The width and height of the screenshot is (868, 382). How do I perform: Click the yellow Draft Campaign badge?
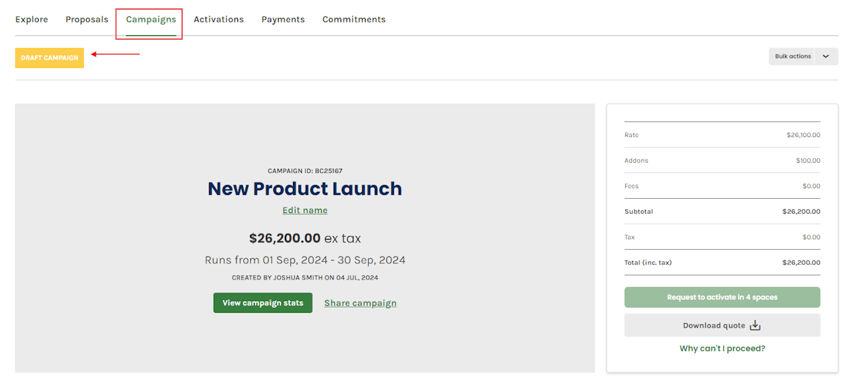50,58
